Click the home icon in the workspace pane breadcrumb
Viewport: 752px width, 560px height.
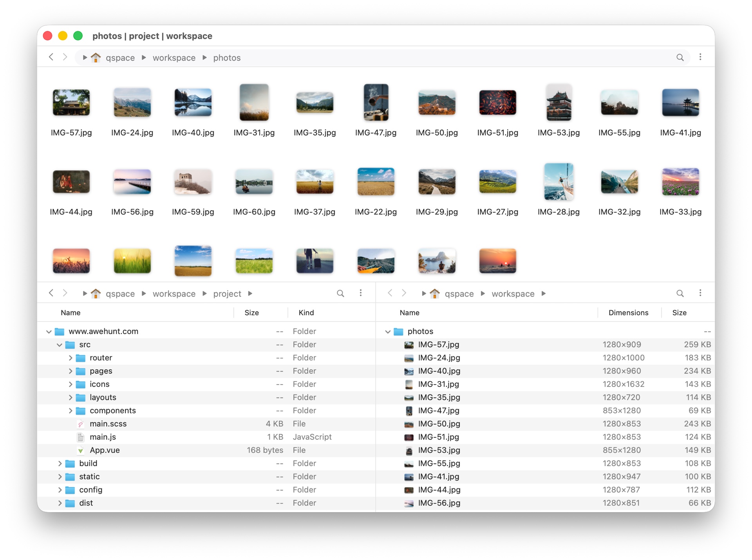coord(435,293)
